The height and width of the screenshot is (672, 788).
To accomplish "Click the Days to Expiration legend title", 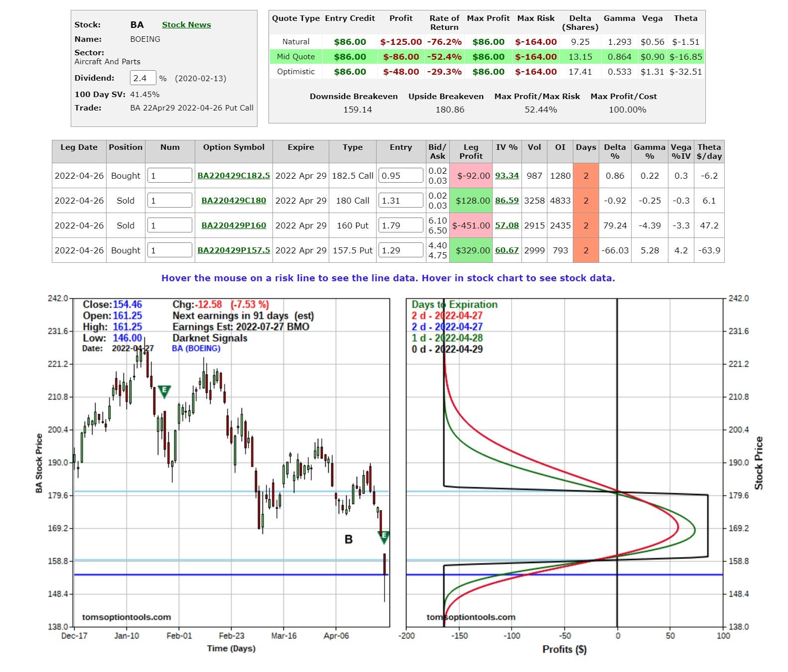I will pos(454,304).
